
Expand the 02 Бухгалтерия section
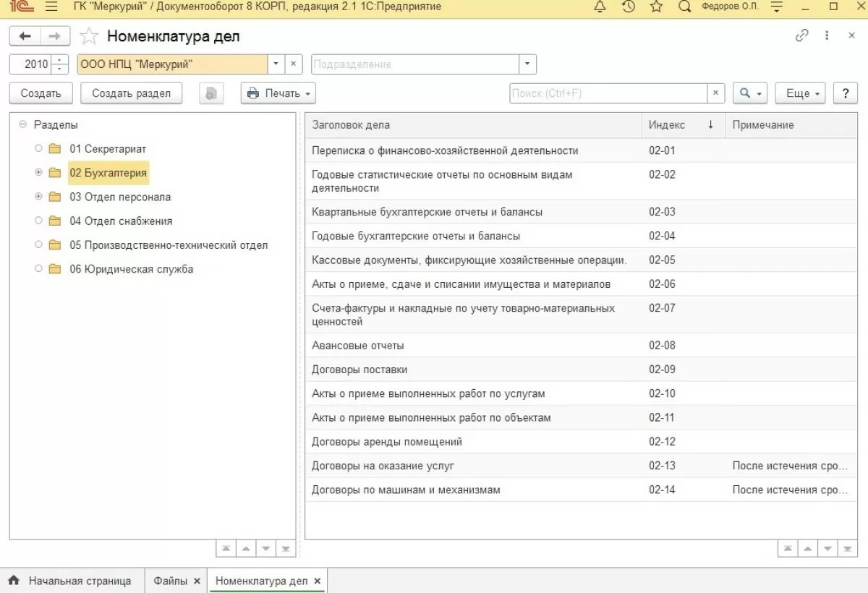click(38, 173)
